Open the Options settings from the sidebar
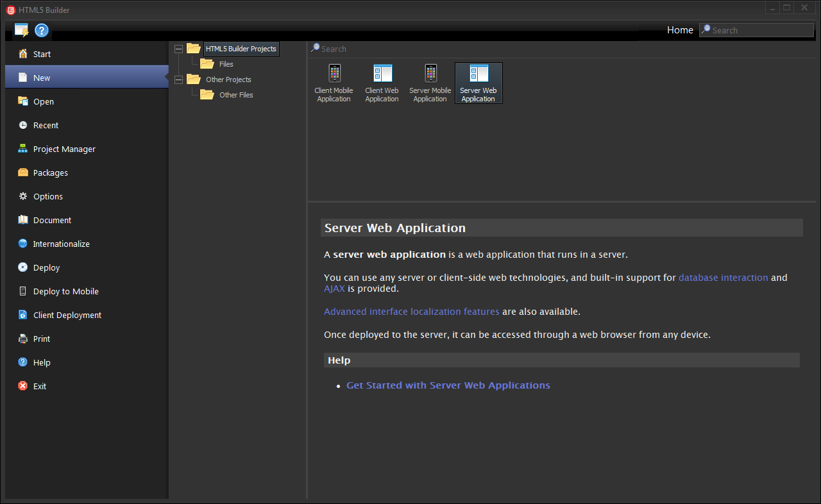Viewport: 821px width, 504px height. pos(47,196)
